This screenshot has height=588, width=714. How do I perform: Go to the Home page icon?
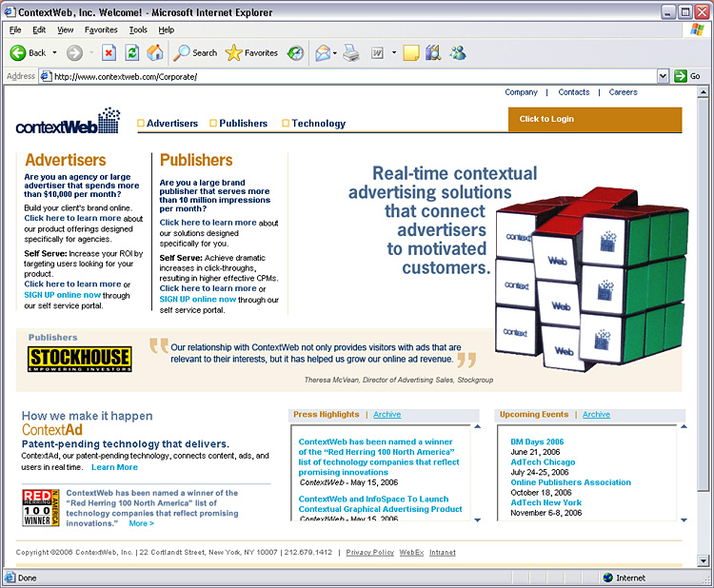pyautogui.click(x=155, y=52)
